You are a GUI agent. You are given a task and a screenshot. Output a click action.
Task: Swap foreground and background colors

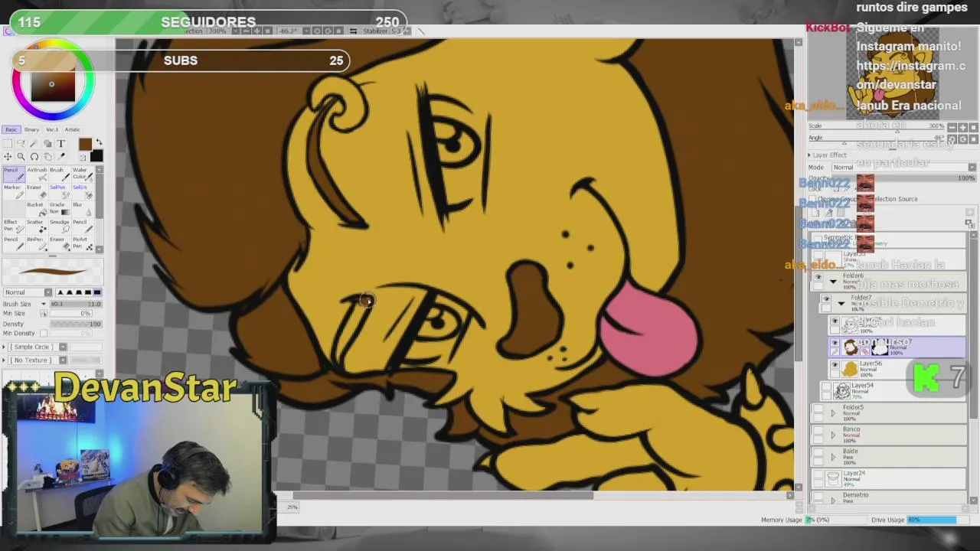pos(99,142)
